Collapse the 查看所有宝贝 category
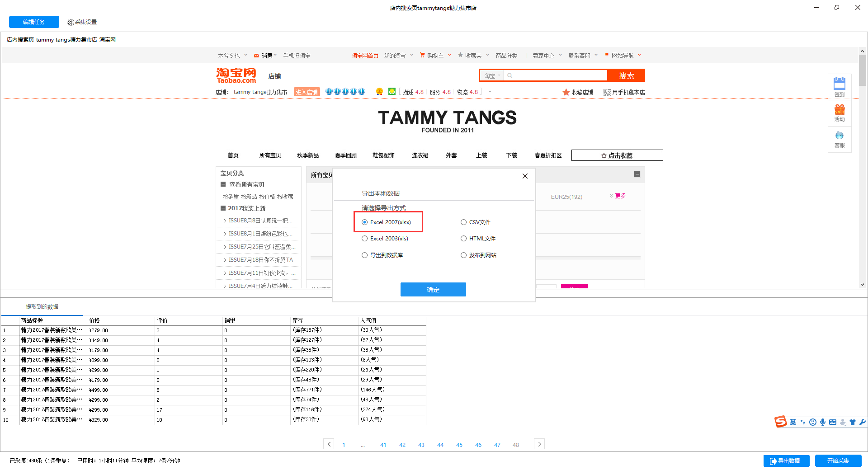The width and height of the screenshot is (868, 470). [x=223, y=184]
